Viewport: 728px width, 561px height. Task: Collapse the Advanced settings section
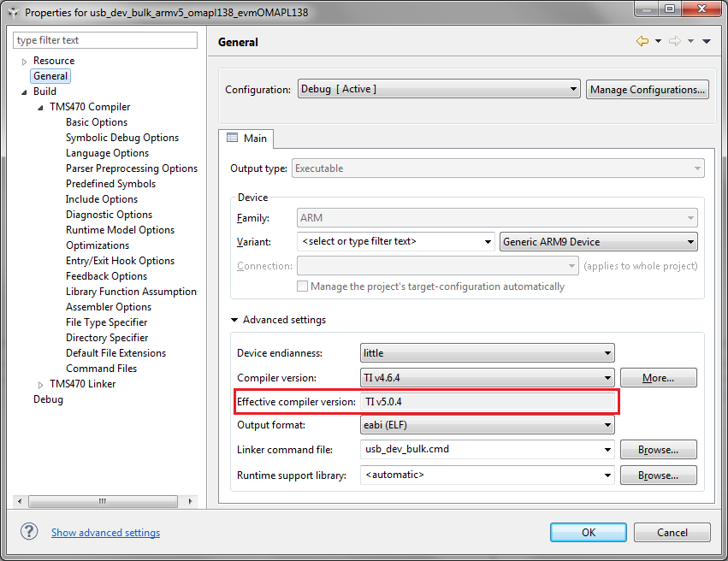pos(234,319)
